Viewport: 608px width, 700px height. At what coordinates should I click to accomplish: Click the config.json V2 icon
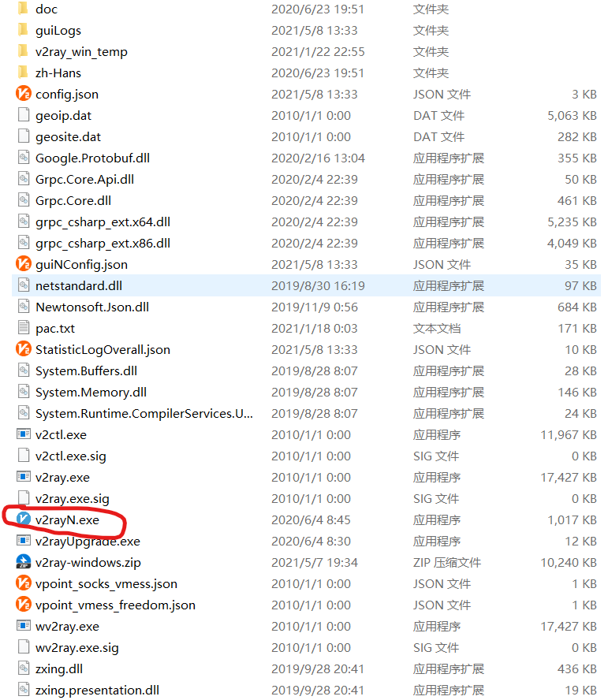(23, 94)
